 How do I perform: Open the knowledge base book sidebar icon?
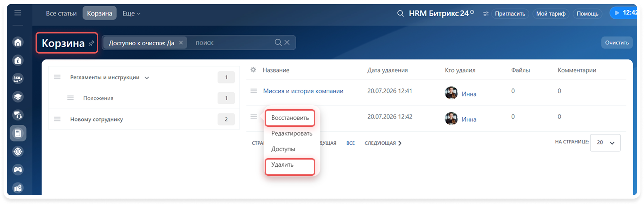coord(18,133)
